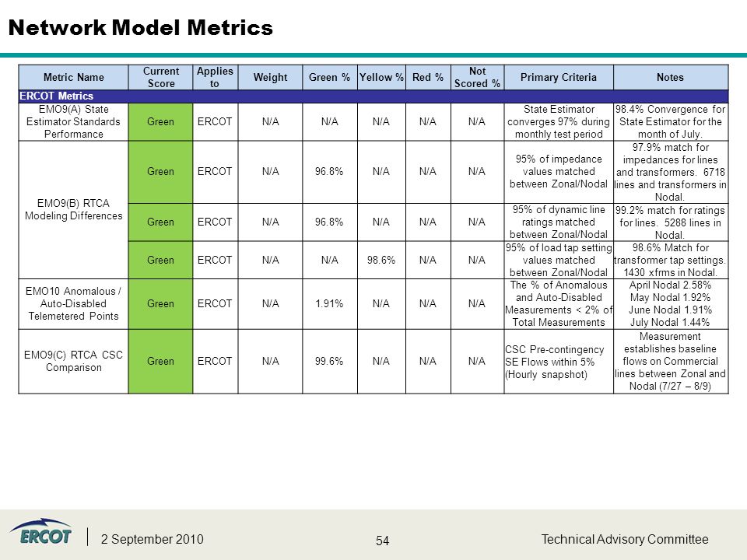Select '98.6% Match for transformer tap settings' note
Viewport: 747px width, 560px height.
(x=670, y=260)
